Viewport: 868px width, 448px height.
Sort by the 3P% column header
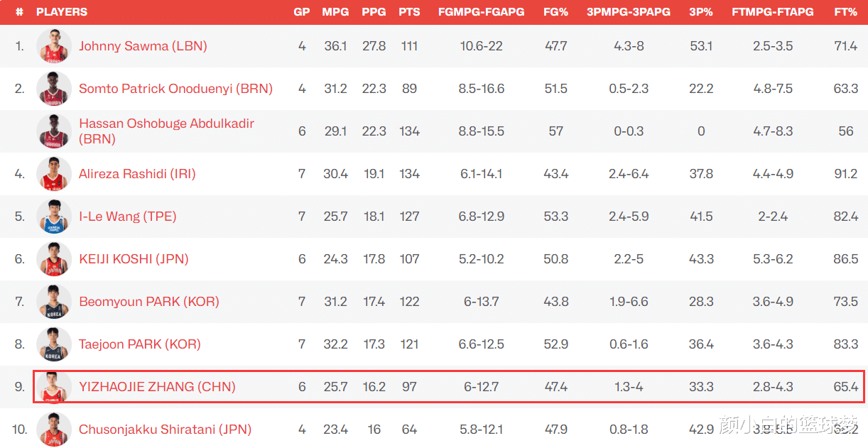coord(701,12)
